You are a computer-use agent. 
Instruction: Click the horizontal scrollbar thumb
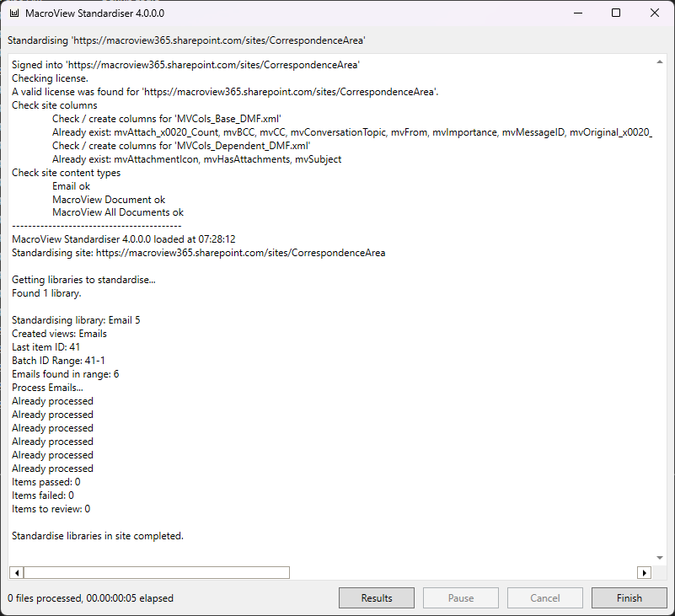[157, 572]
